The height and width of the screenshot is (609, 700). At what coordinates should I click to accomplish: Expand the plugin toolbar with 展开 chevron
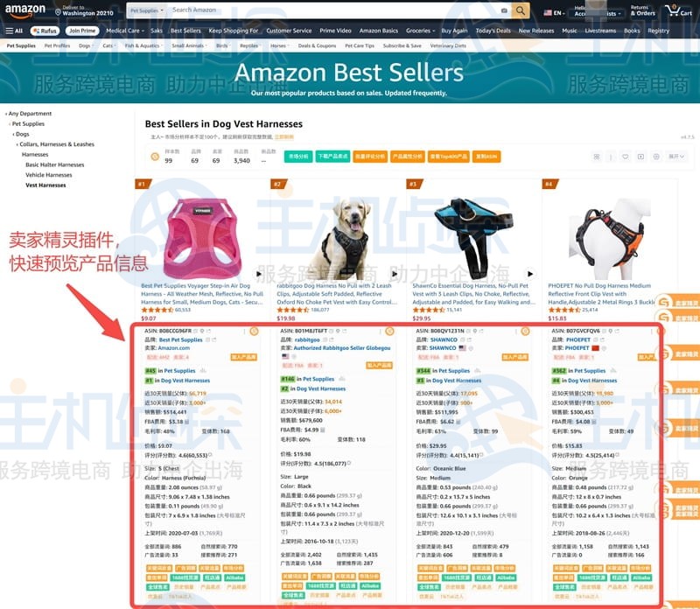[x=675, y=157]
